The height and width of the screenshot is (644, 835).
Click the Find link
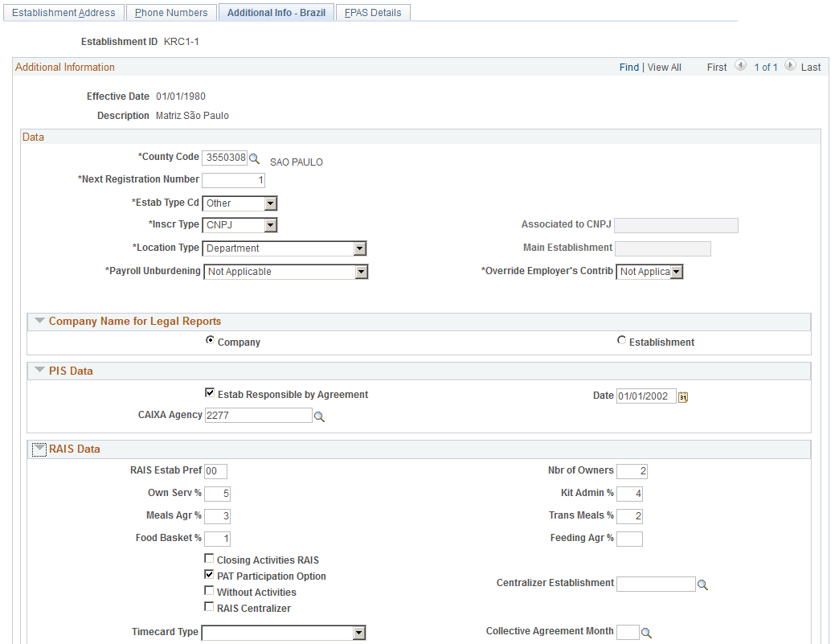[x=629, y=67]
